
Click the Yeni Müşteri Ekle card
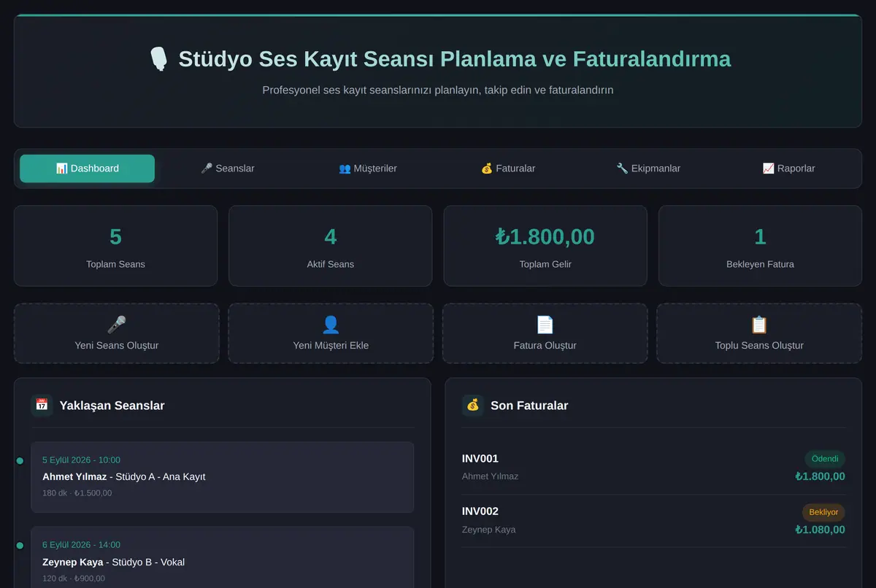[x=331, y=333]
